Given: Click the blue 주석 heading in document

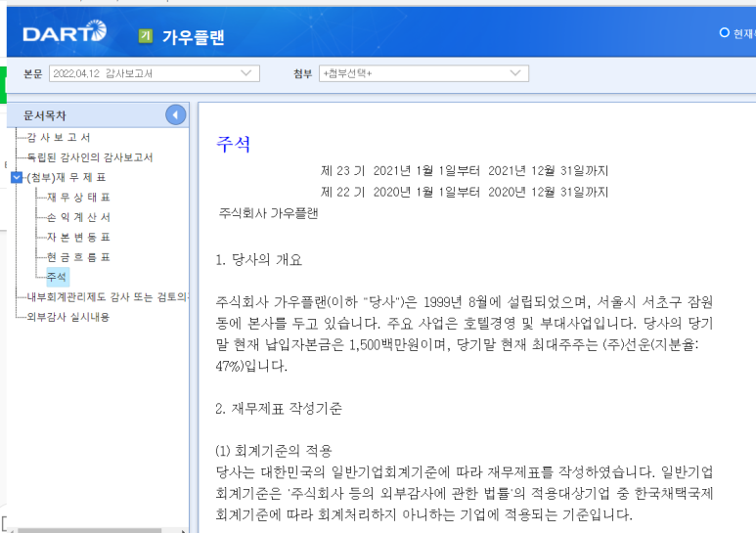Looking at the screenshot, I should click(x=234, y=144).
